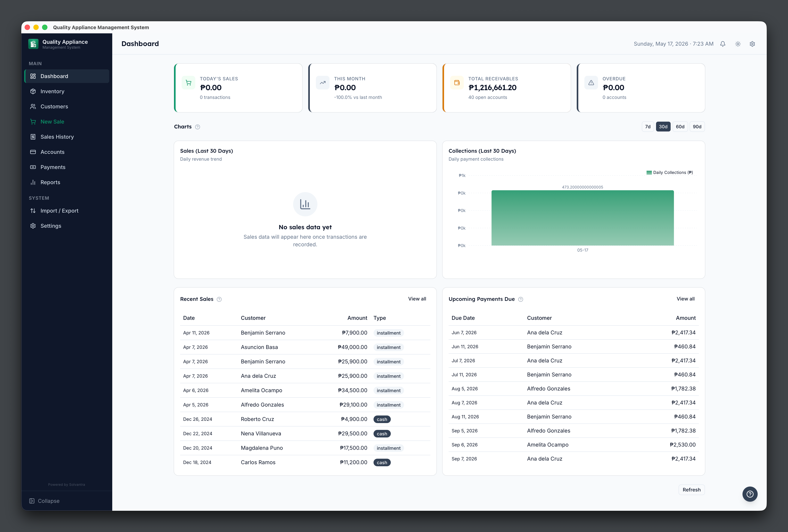Open Dashboard in sidebar menu
788x532 pixels.
(67, 76)
